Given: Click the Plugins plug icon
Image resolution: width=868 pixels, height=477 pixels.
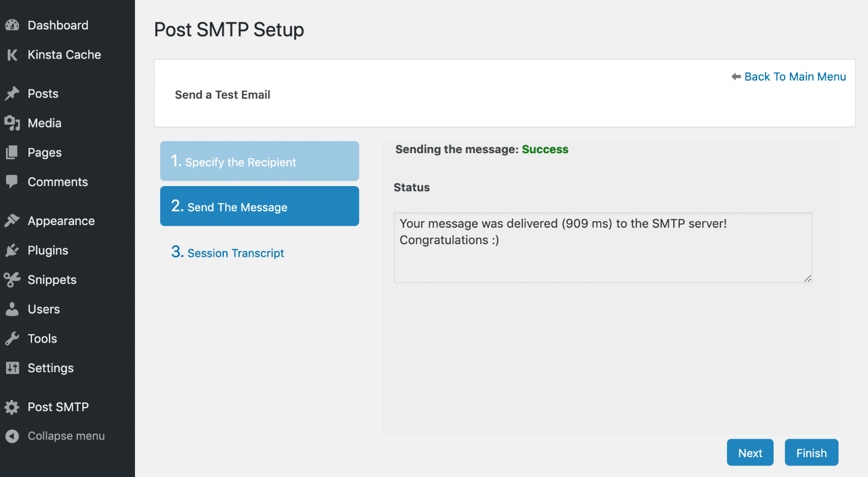Looking at the screenshot, I should 12,250.
